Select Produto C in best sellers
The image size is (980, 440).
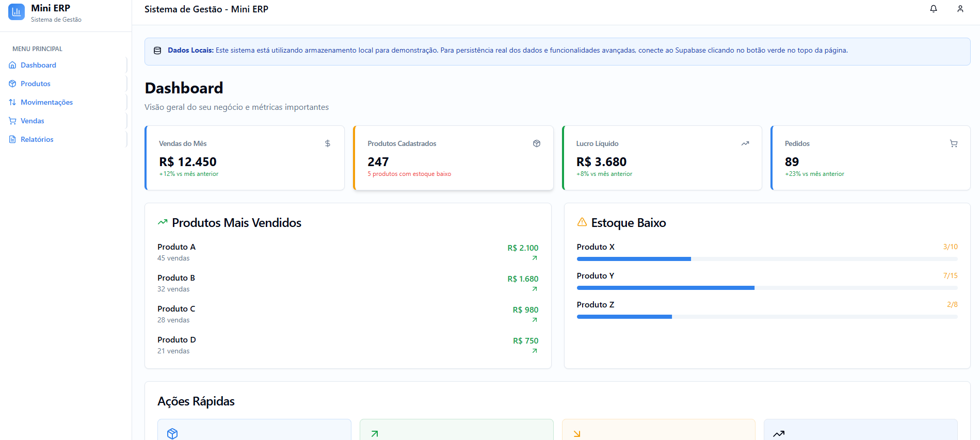click(176, 309)
